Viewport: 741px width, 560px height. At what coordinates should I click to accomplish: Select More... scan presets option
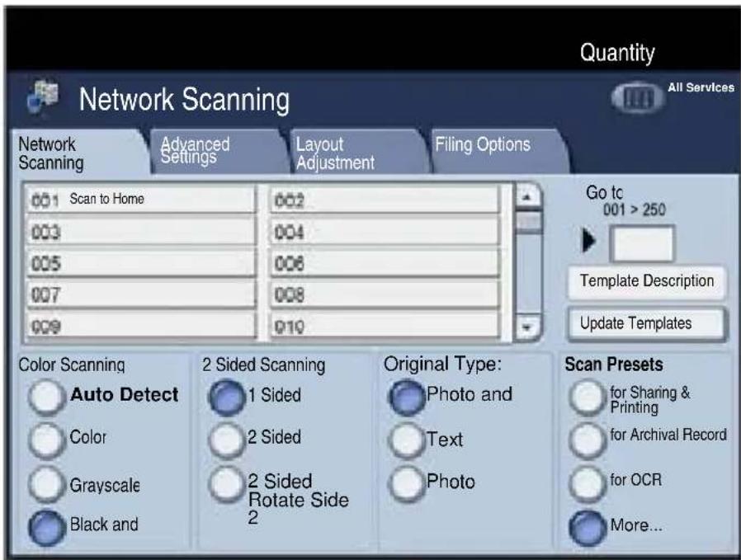coord(588,527)
